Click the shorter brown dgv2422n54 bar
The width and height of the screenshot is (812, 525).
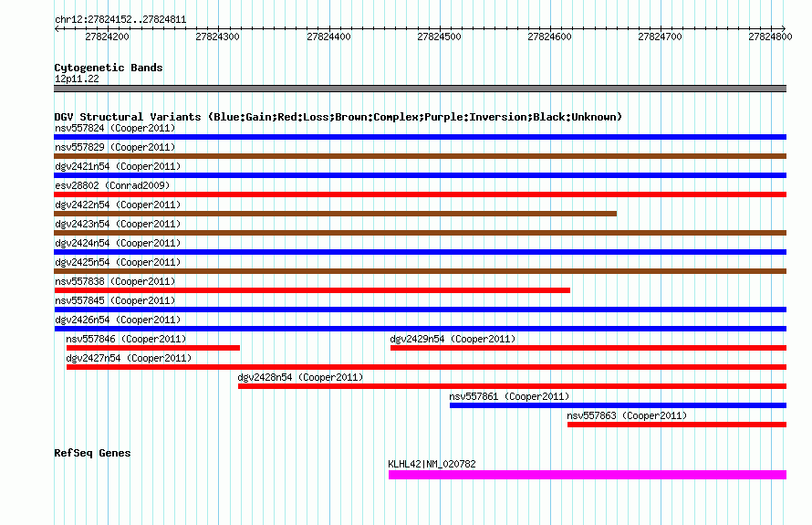(x=335, y=214)
